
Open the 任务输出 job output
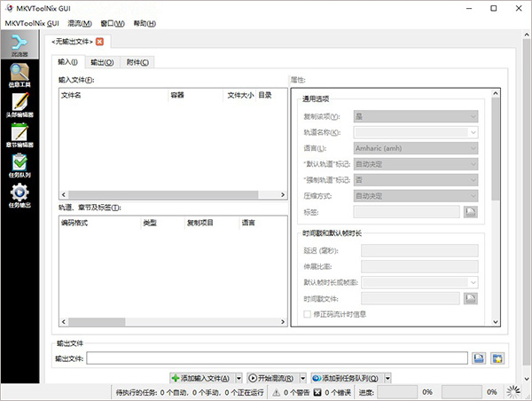[x=20, y=195]
